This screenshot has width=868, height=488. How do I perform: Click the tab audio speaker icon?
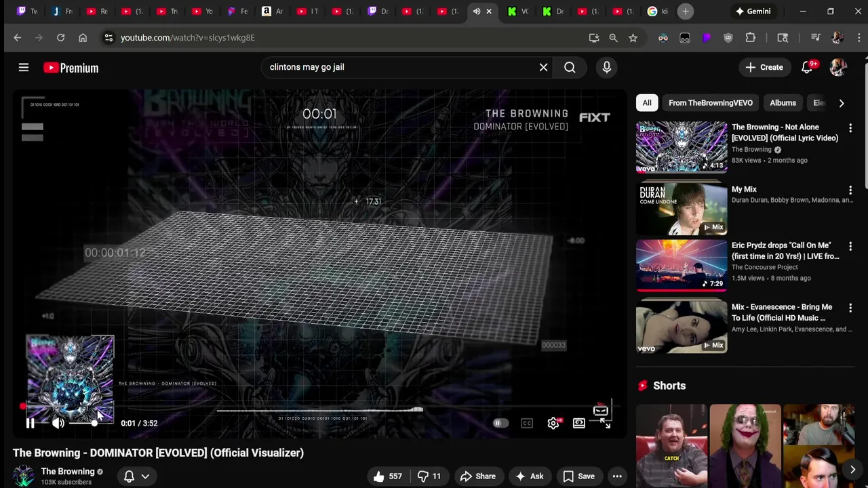(477, 12)
